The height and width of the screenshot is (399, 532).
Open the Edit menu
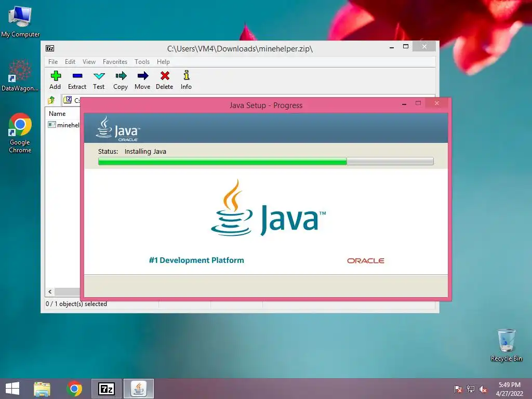(x=70, y=62)
